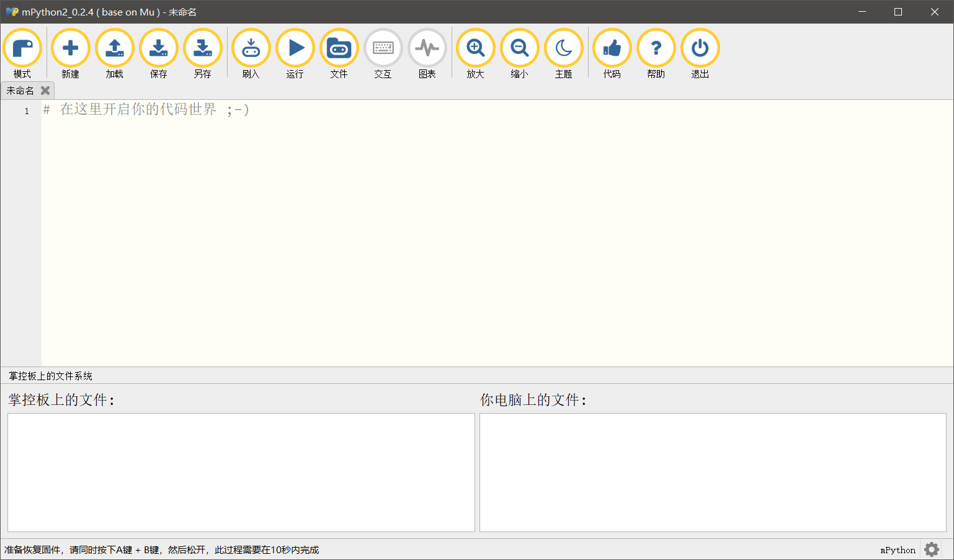Click inside the code editor line 1
The width and height of the screenshot is (954, 560).
coord(497,110)
